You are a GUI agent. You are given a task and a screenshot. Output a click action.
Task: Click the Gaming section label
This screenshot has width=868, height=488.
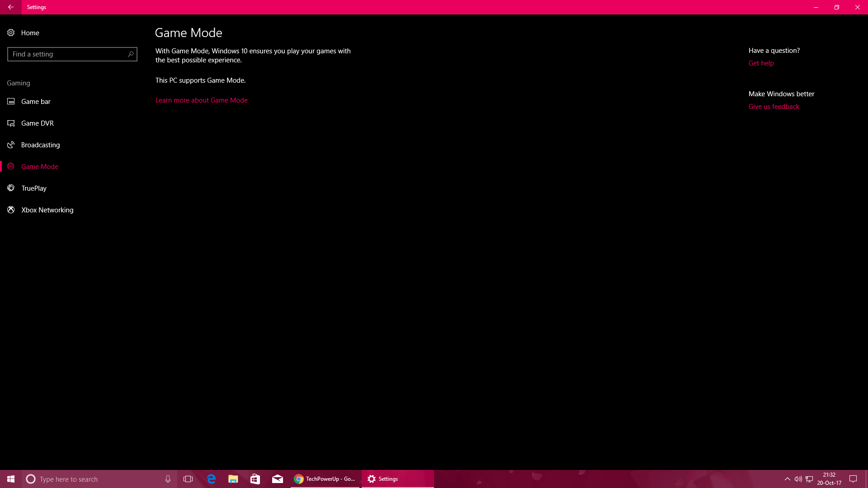19,83
